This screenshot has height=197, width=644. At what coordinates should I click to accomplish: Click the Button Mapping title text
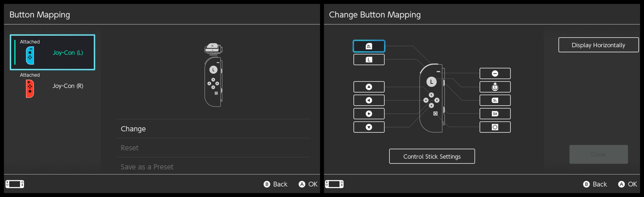[40, 15]
